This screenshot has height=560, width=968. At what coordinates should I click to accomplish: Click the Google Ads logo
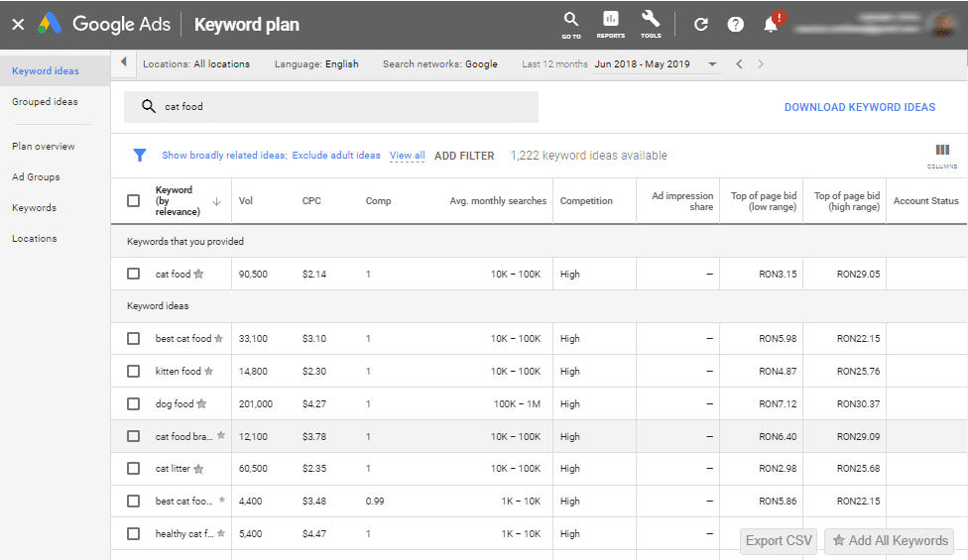coord(50,24)
